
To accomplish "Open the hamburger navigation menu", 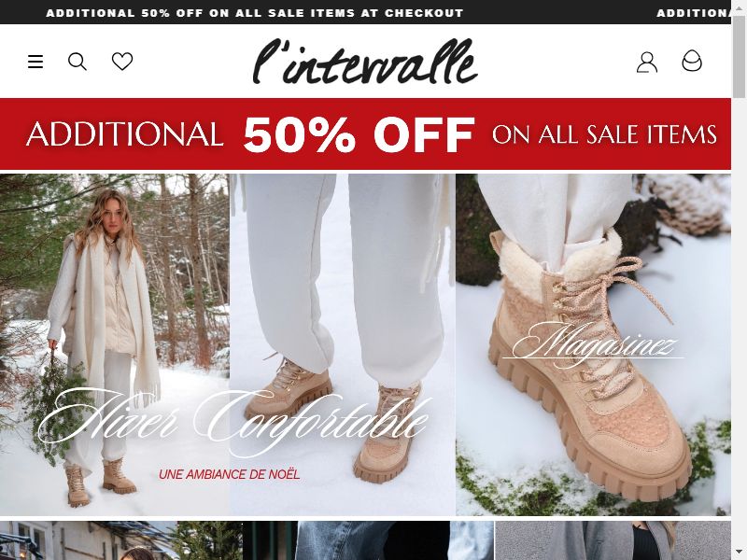I will (35, 62).
